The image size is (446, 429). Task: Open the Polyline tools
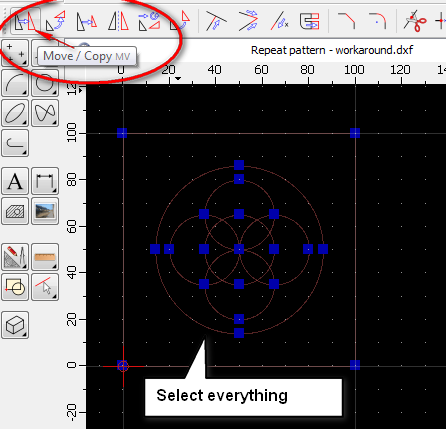point(15,143)
